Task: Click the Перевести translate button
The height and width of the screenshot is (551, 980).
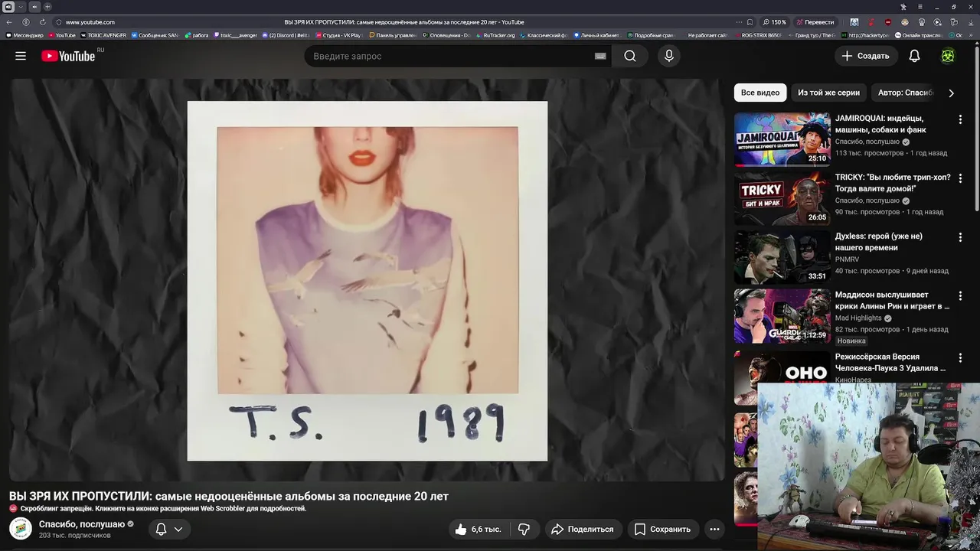Action: click(x=815, y=22)
